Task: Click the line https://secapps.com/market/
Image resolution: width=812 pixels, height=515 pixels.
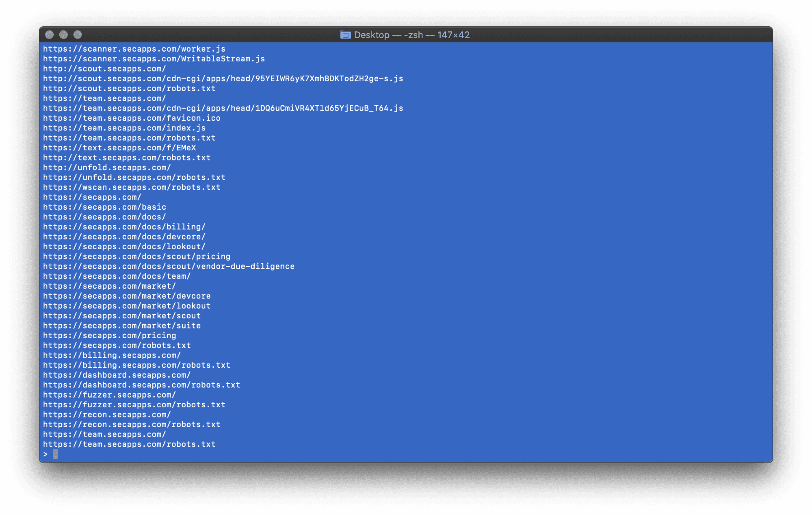Action: tap(110, 287)
